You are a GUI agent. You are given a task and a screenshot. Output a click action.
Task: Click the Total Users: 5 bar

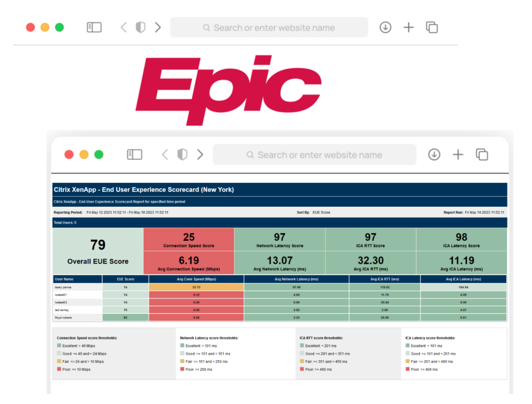280,223
